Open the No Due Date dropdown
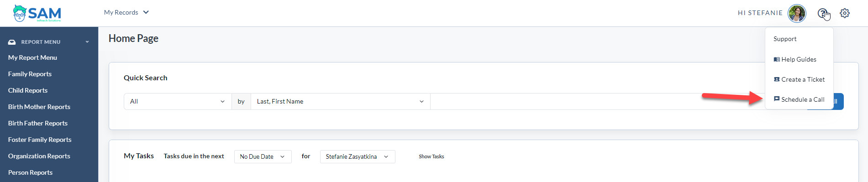This screenshot has height=182, width=868. tap(263, 156)
